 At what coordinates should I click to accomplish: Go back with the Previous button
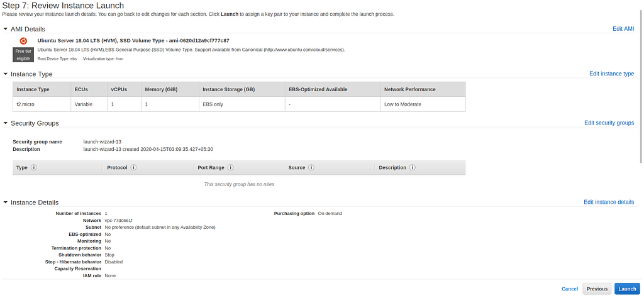click(x=597, y=289)
